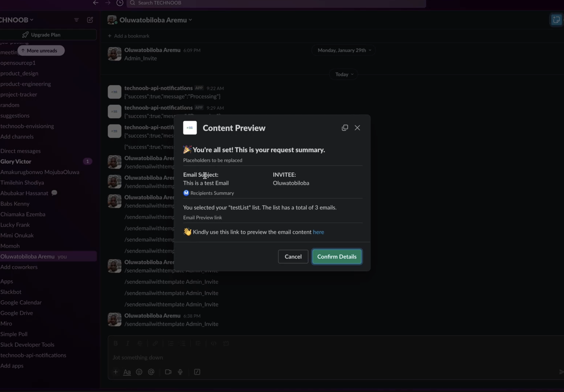Click the Confirm Details button
This screenshot has height=392, width=564.
(337, 257)
